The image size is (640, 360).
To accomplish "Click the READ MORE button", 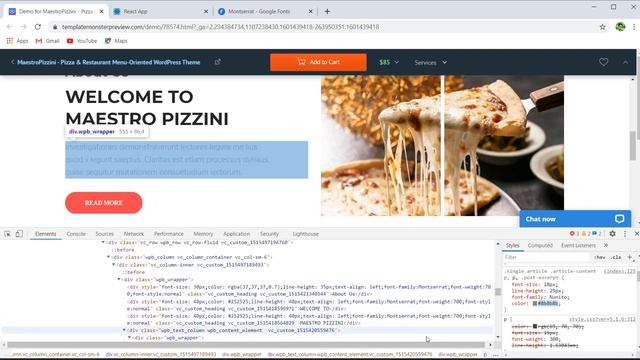I will (104, 203).
